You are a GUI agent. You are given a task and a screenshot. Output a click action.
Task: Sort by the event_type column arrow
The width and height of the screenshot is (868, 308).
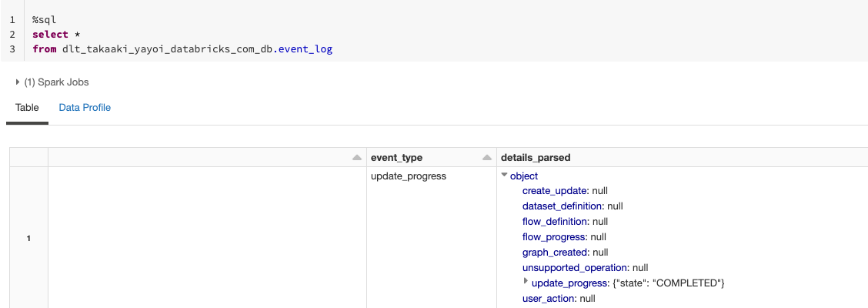pyautogui.click(x=487, y=158)
